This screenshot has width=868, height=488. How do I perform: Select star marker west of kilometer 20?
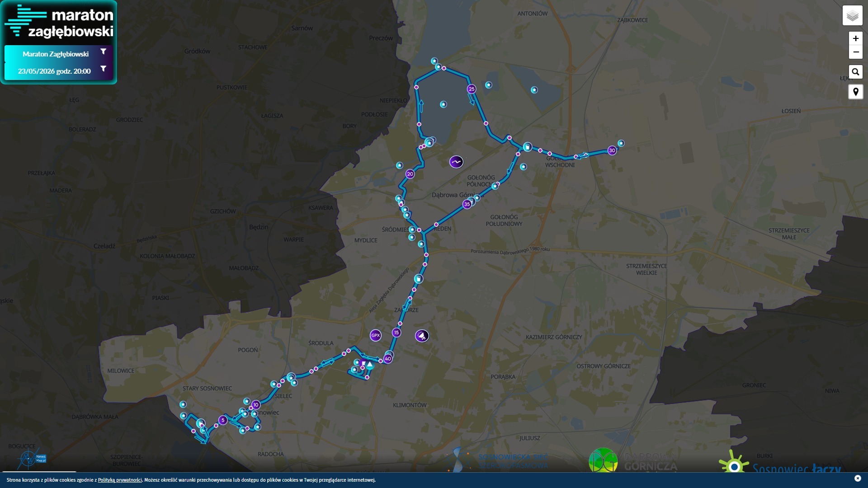point(399,165)
